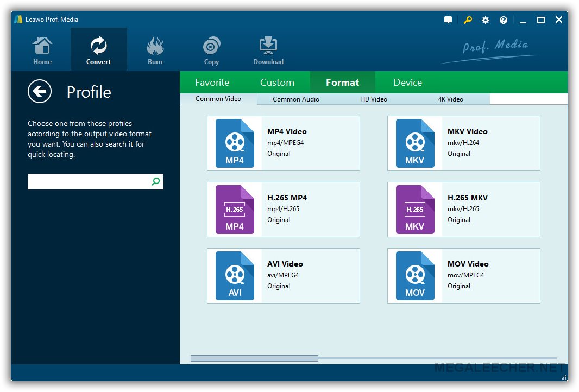The height and width of the screenshot is (392, 579).
Task: Close the Leawo Prof. Media window
Action: pos(559,20)
